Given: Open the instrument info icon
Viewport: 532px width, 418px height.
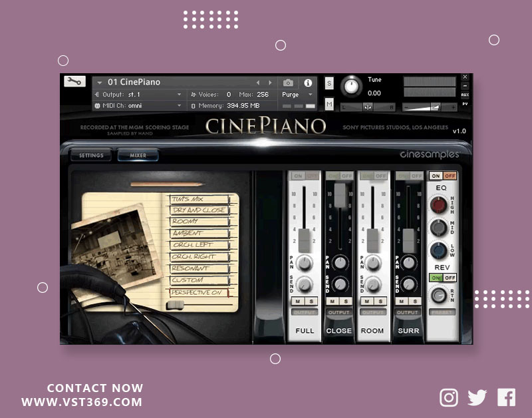Looking at the screenshot, I should [x=308, y=83].
